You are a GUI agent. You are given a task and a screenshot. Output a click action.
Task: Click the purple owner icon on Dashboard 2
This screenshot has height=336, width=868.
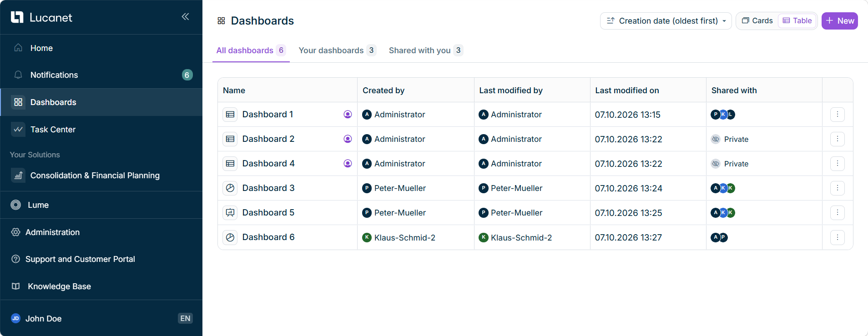(348, 139)
